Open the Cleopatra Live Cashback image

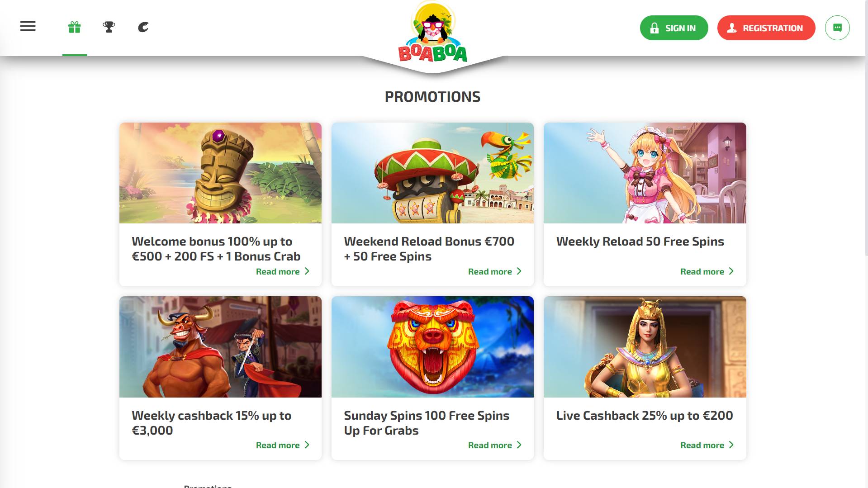(x=645, y=347)
